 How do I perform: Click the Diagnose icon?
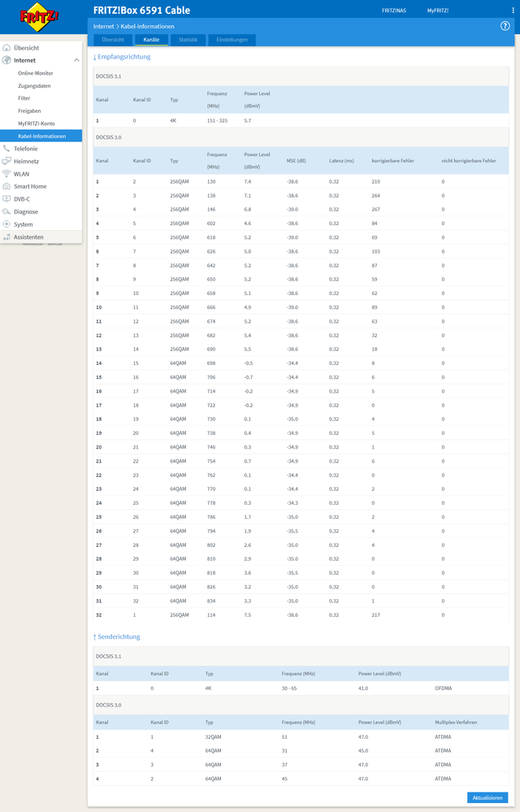6,212
